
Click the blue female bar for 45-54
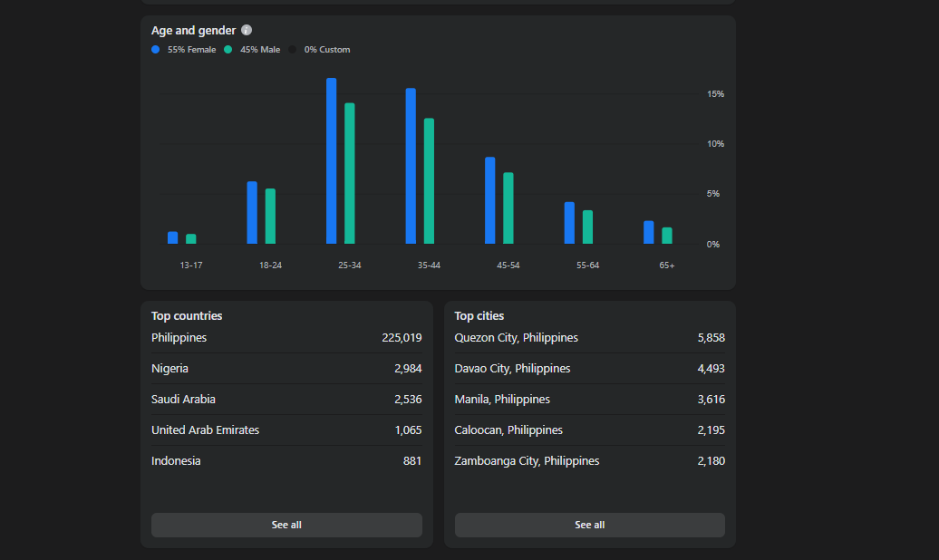coord(489,200)
